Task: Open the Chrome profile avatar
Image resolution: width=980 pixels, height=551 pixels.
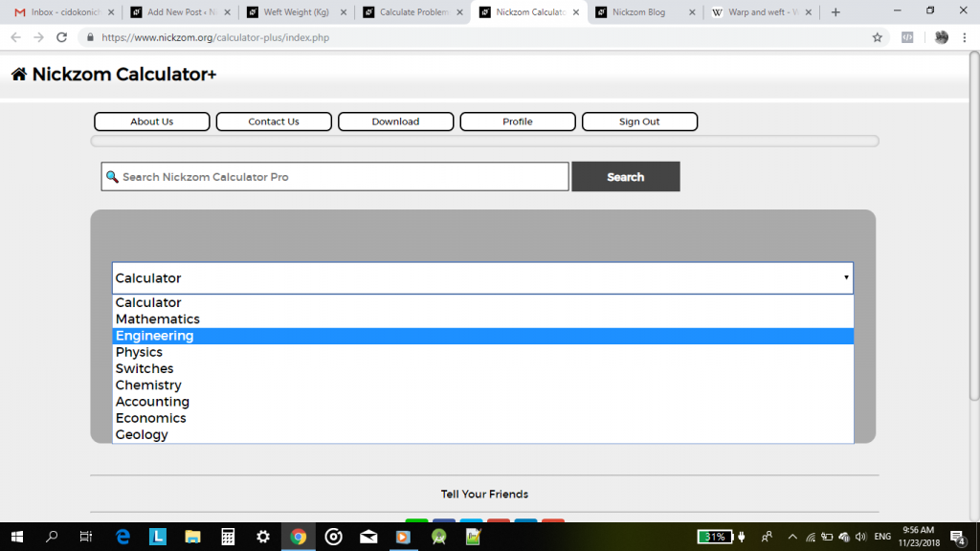Action: 942,37
